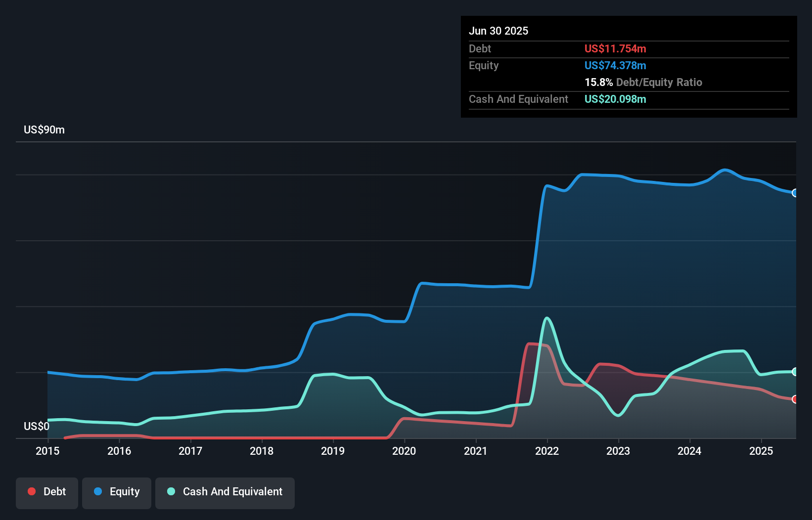Click the 15.8% Debt/Equity Ratio text
The height and width of the screenshot is (520, 812).
click(643, 83)
